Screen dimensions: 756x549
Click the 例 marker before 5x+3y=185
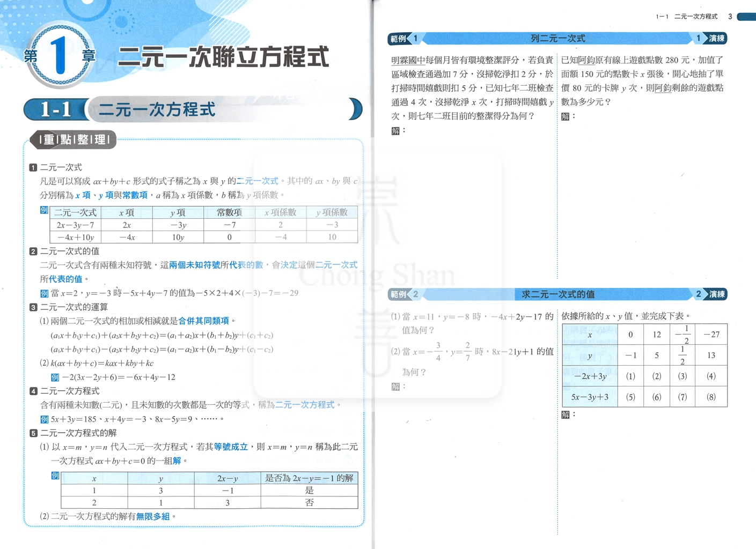tap(45, 419)
